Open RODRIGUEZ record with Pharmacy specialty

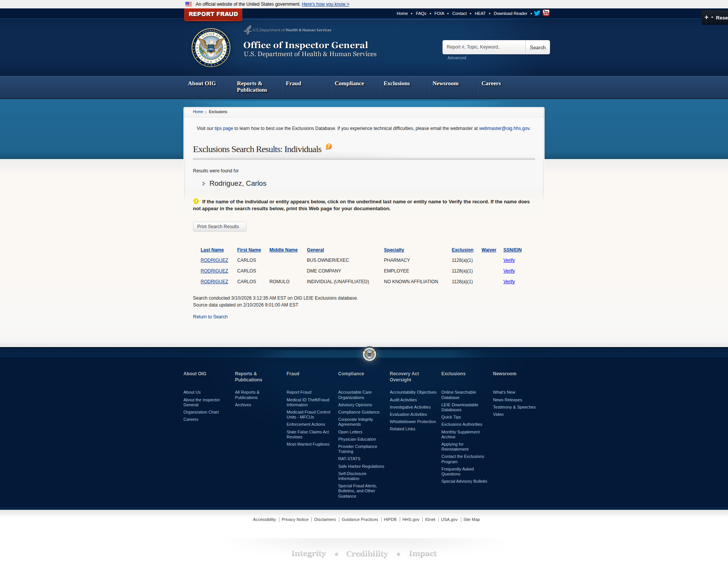pos(214,260)
